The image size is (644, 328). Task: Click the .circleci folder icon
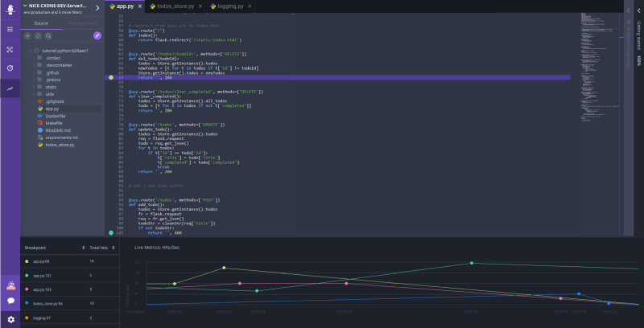point(39,58)
